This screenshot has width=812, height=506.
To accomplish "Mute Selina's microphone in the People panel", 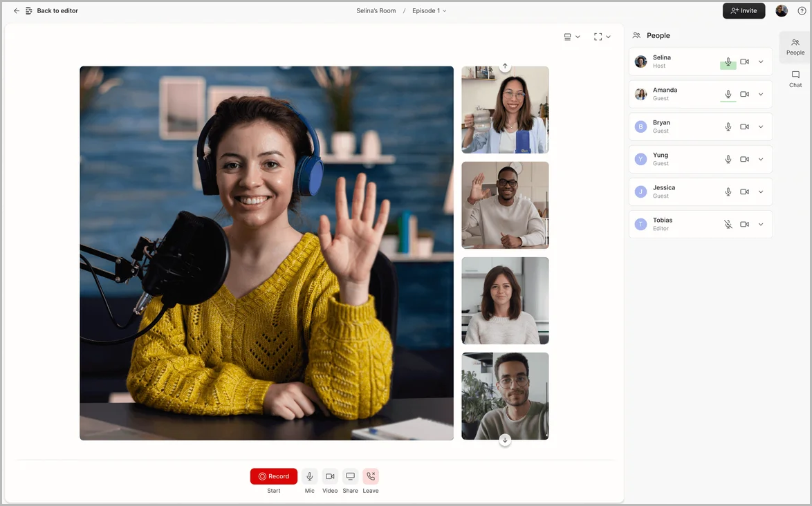I will tap(728, 62).
